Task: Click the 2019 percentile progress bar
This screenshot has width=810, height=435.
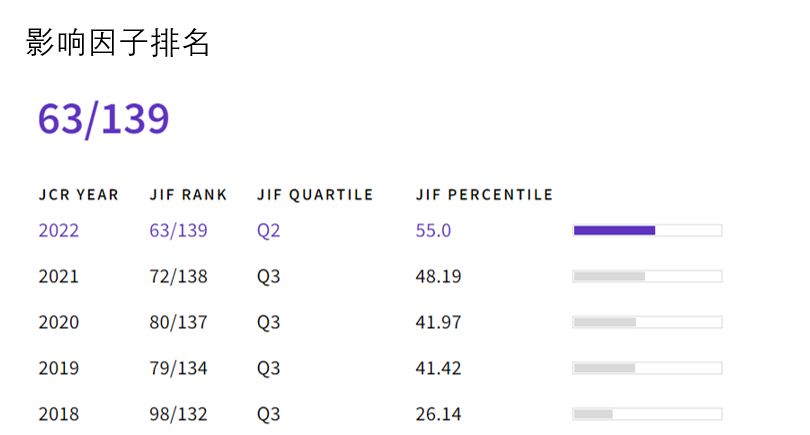Action: tap(647, 369)
